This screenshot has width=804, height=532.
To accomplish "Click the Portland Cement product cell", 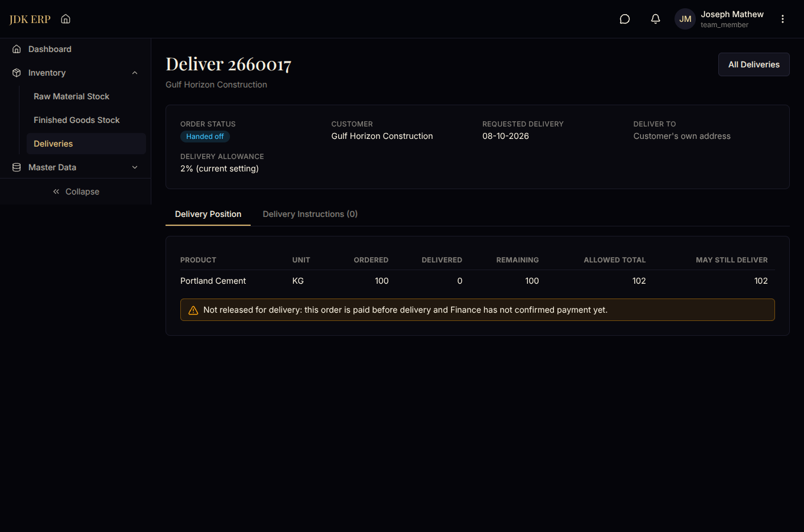I will click(x=213, y=281).
